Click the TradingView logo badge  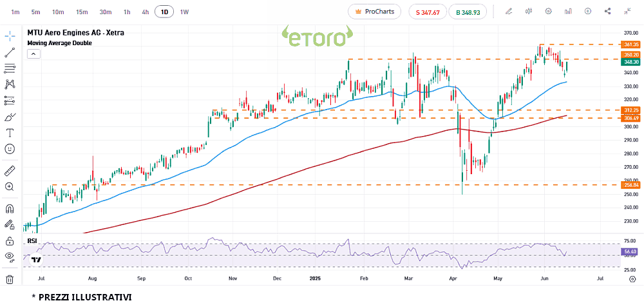coord(37,260)
